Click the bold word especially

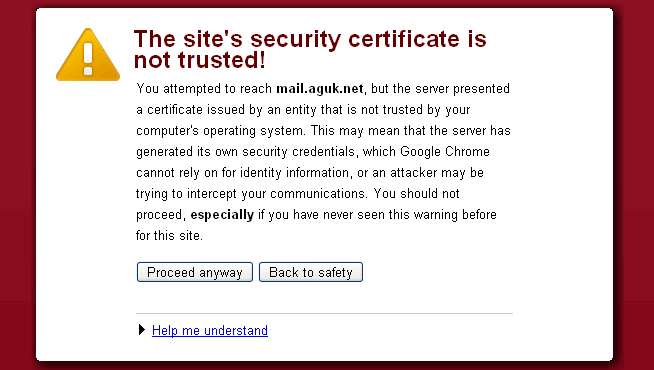pos(222,215)
